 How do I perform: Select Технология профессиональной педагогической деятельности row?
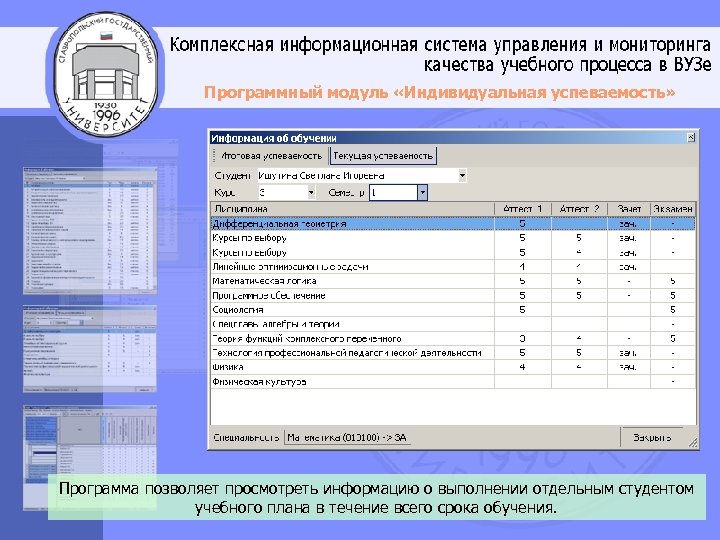[453, 353]
